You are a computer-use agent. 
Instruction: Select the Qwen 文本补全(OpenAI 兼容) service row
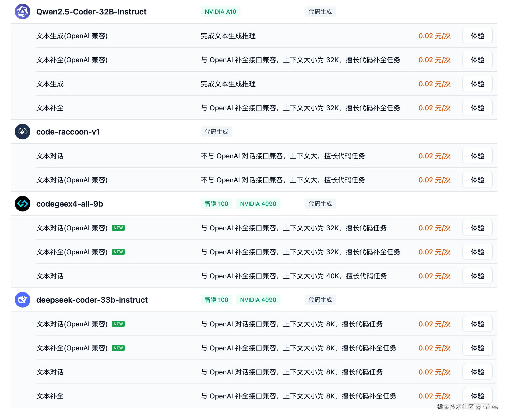(x=72, y=60)
